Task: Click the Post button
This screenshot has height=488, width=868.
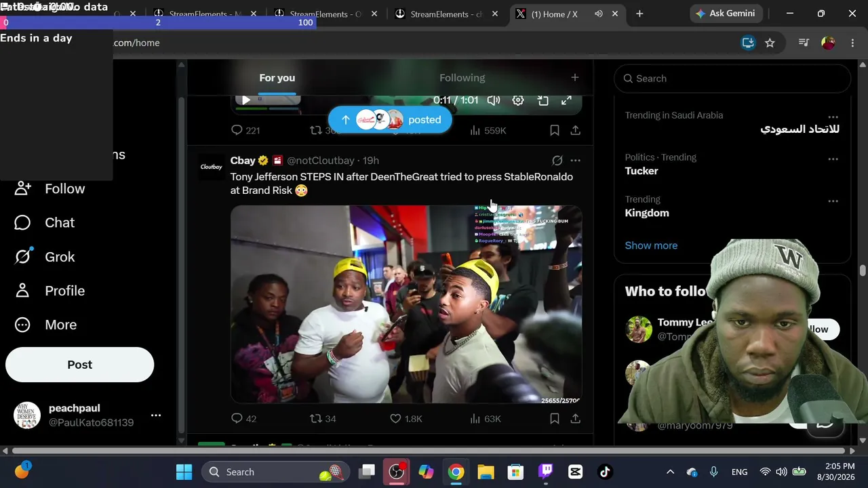Action: pos(80,365)
